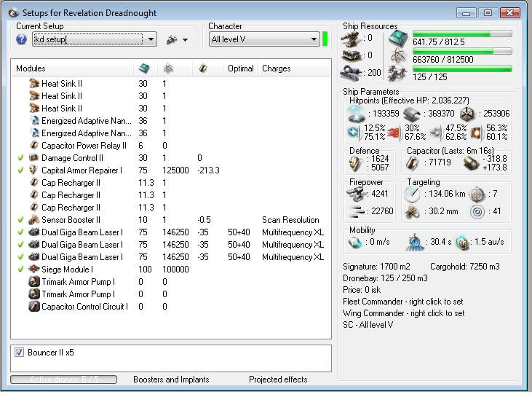Click Scan Resolution charge on Sensor Booster II

point(290,220)
